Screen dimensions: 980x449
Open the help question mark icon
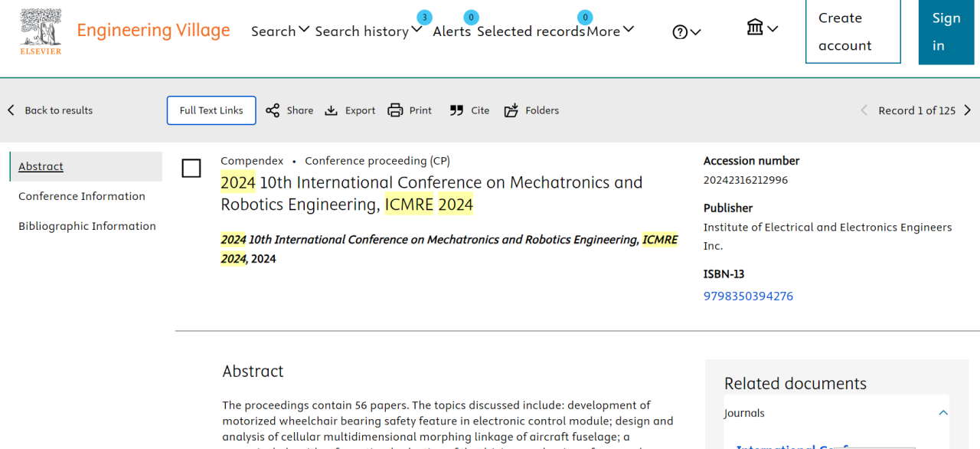680,32
